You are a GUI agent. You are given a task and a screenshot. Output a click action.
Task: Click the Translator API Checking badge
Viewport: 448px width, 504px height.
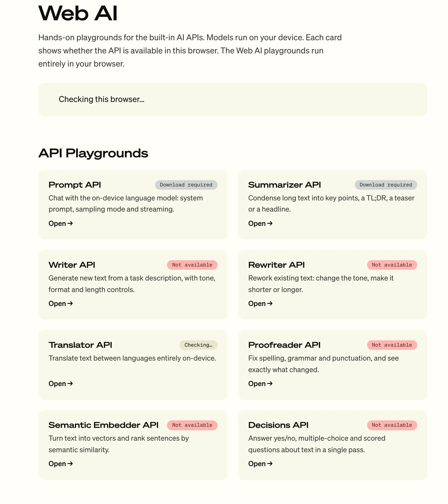pos(198,345)
